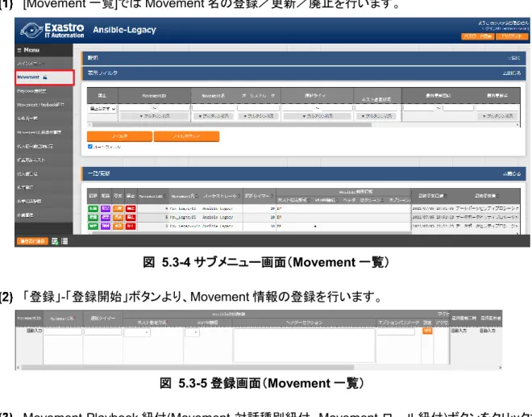Image resolution: width=532 pixels, height=417 pixels.
Task: Click orange button in Pav_Legacy02 row
Action: (x=118, y=217)
